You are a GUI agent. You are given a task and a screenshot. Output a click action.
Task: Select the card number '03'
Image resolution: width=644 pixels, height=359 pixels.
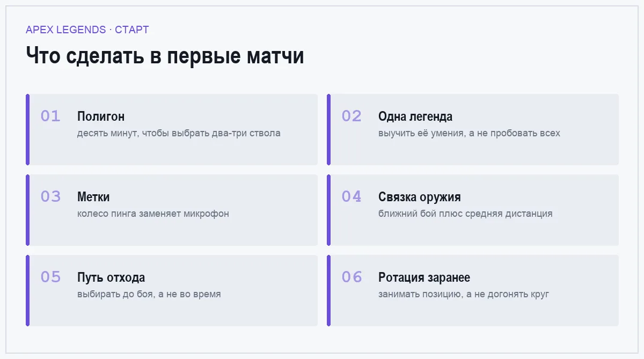[x=50, y=196]
